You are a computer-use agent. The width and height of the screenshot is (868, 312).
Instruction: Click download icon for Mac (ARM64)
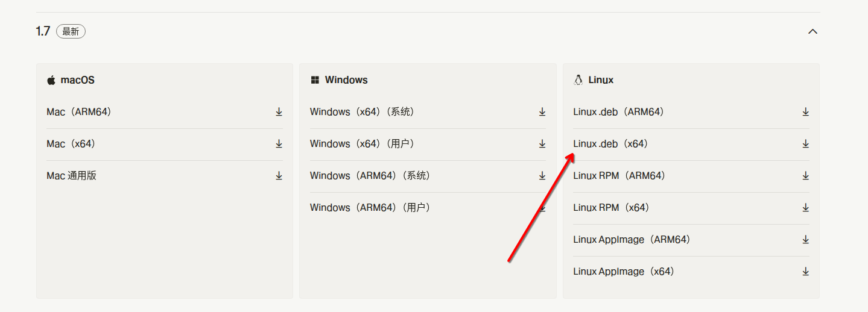point(279,112)
